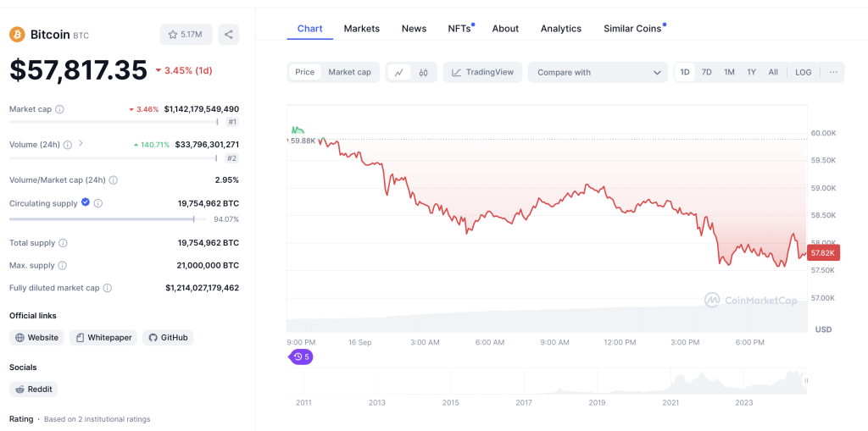The image size is (868, 431).
Task: Open Volume (24h) info icon
Action: coord(68,145)
